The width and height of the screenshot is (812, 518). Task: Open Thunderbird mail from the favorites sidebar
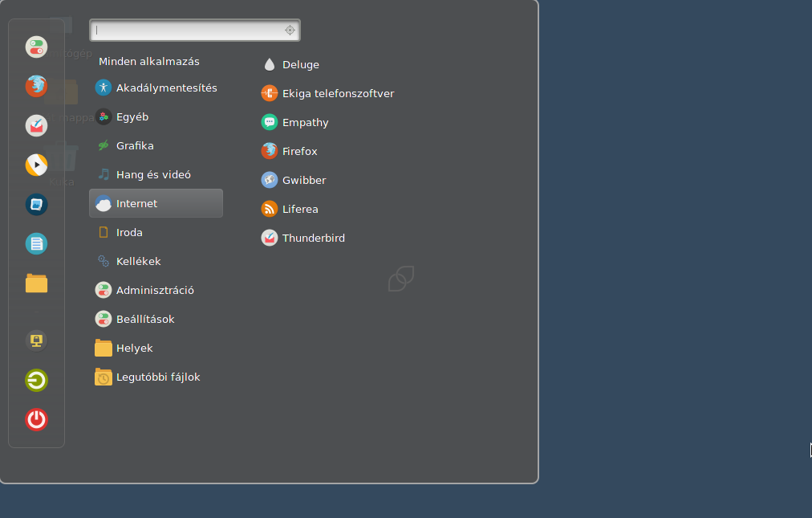tap(36, 125)
